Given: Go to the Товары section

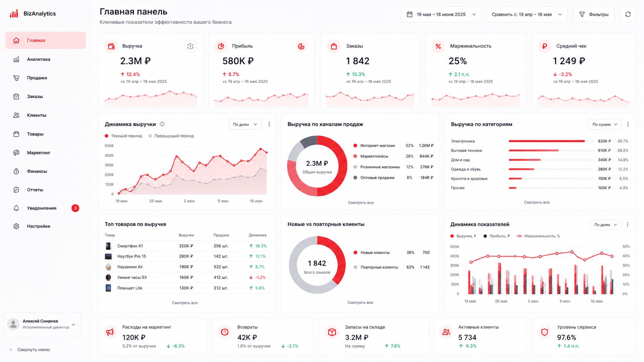Looking at the screenshot, I should click(45, 134).
